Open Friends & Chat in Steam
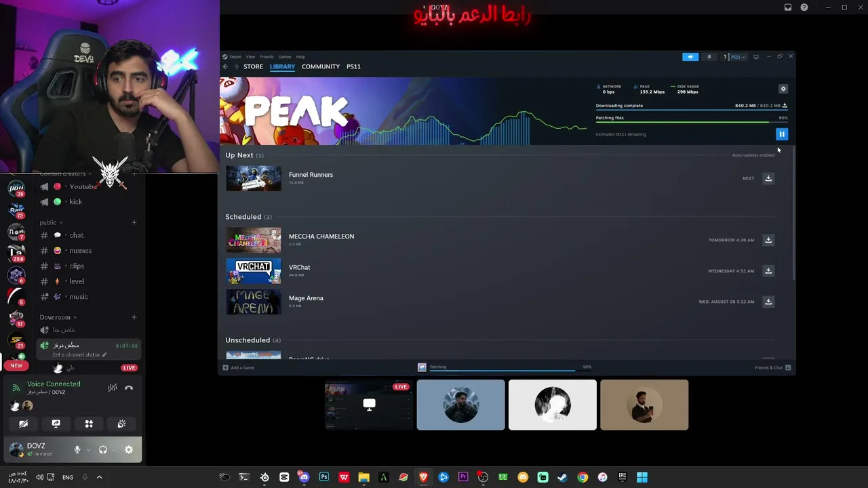This screenshot has height=488, width=868. tap(772, 367)
